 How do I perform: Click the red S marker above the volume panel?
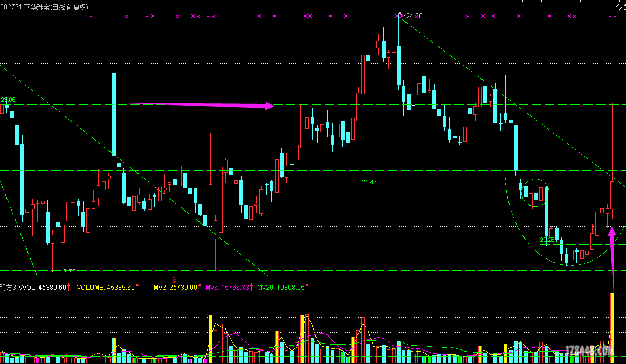coord(174,280)
